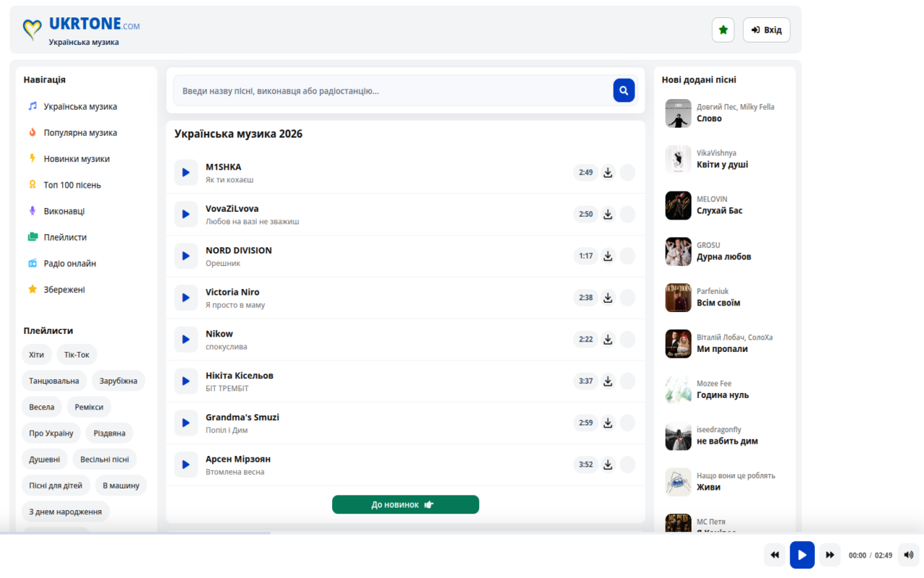Click the До новинок button
Screen dimensions: 924x578
pos(406,504)
